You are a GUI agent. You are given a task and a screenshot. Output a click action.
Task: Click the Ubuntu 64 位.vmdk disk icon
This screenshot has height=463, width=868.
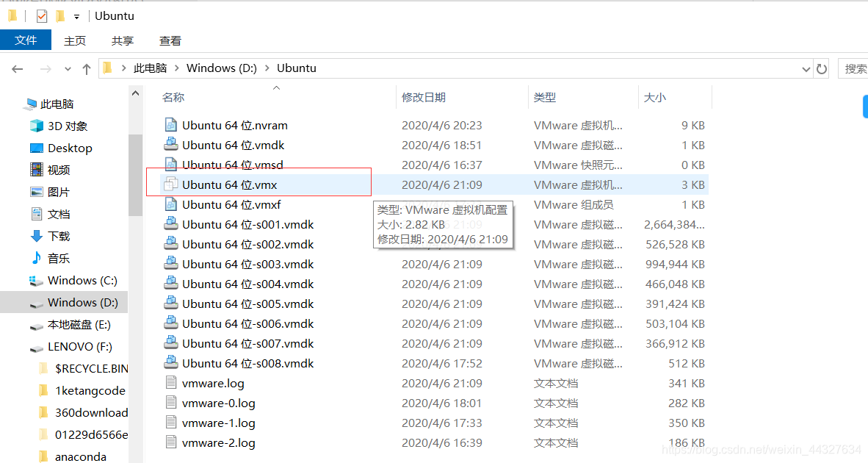(171, 145)
